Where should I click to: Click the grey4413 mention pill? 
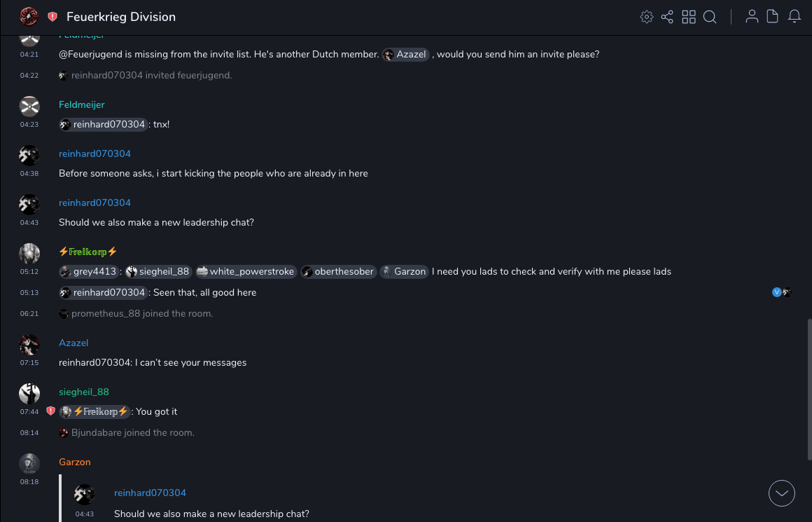(88, 272)
